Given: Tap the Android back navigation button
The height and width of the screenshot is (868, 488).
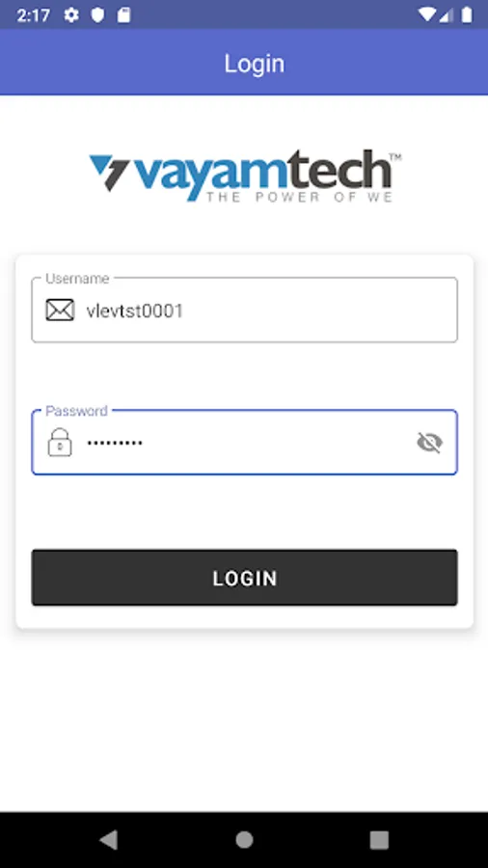Looking at the screenshot, I should [x=109, y=840].
